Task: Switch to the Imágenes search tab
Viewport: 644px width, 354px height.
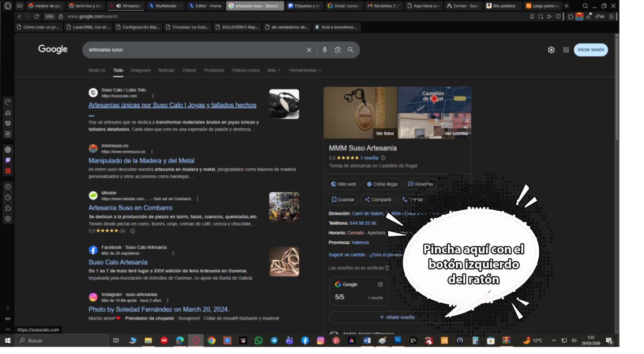Action: click(x=140, y=70)
